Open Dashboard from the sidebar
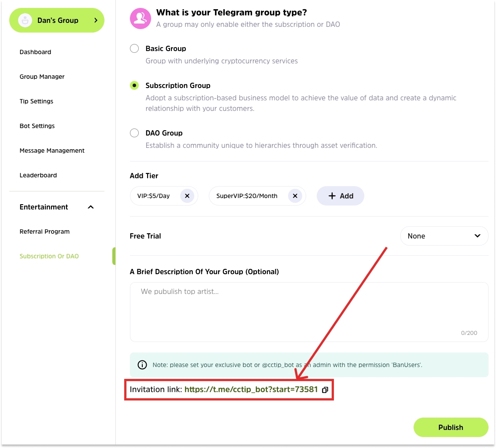496x448 pixels. coord(35,52)
